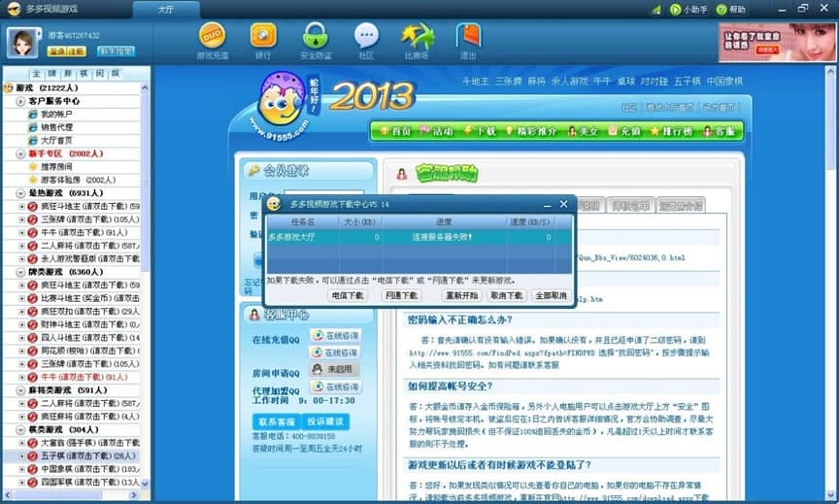Click the user avatar picture
This screenshot has width=839, height=504.
click(x=22, y=43)
